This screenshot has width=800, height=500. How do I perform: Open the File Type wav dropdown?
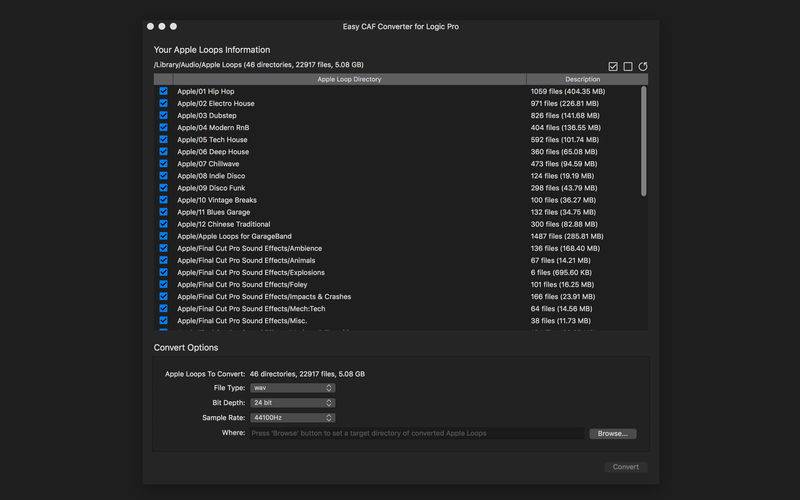coord(292,388)
